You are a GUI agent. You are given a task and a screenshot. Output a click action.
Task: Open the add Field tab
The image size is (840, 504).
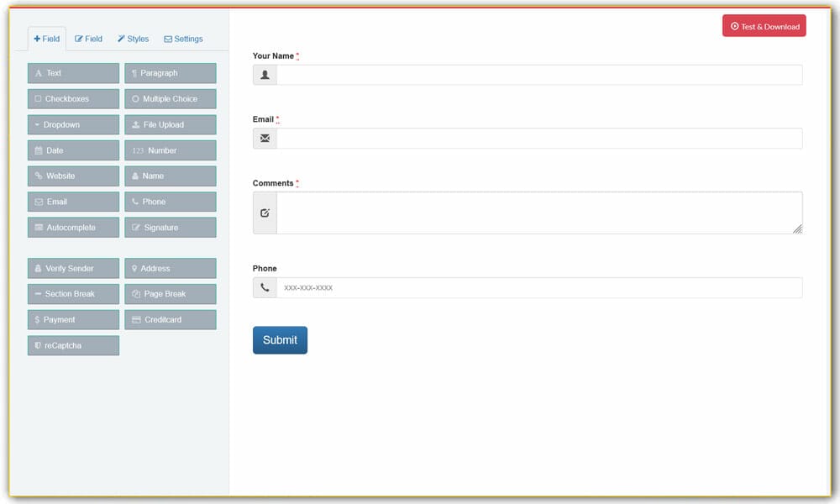46,39
